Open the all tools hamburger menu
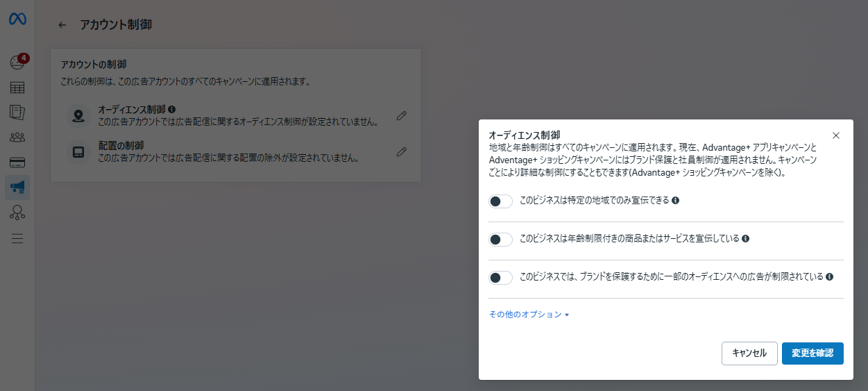 (17, 238)
